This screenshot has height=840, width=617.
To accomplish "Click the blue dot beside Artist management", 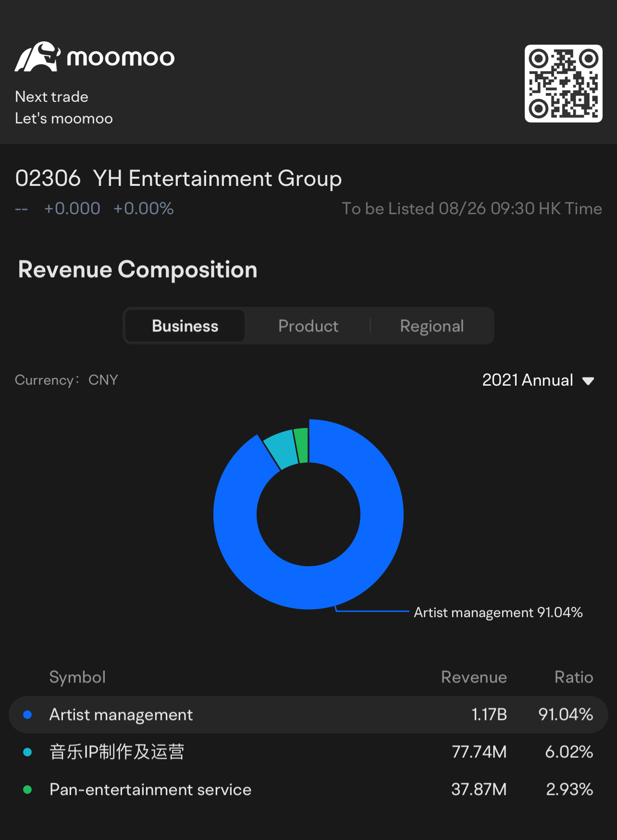I will [x=27, y=715].
